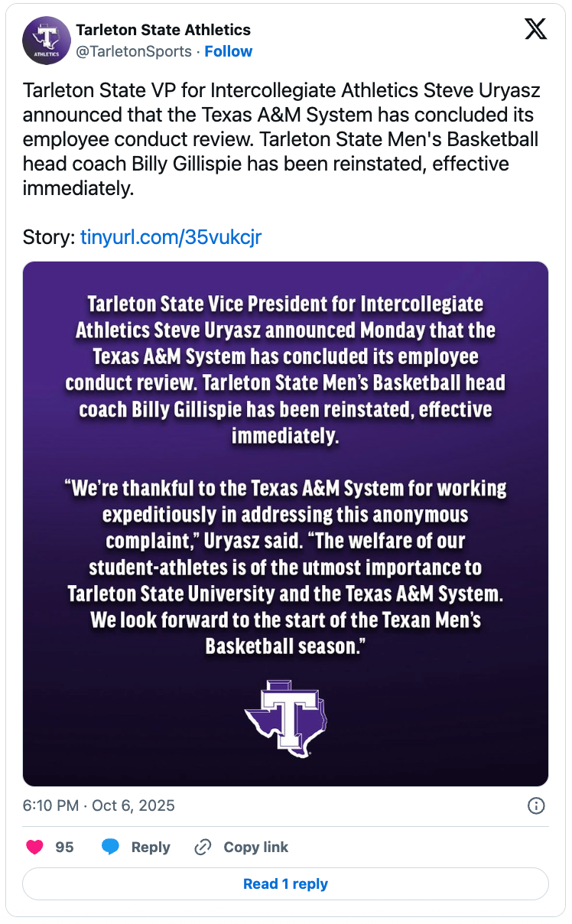Click the Tarleton State Athletics profile avatar
Screen dimensions: 572x924
(47, 41)
